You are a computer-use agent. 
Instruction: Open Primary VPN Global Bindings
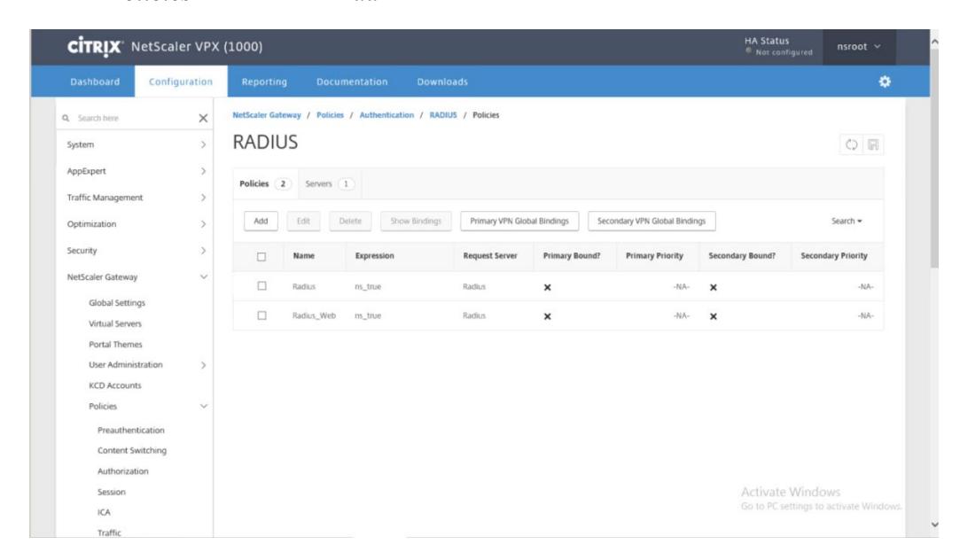click(x=519, y=221)
